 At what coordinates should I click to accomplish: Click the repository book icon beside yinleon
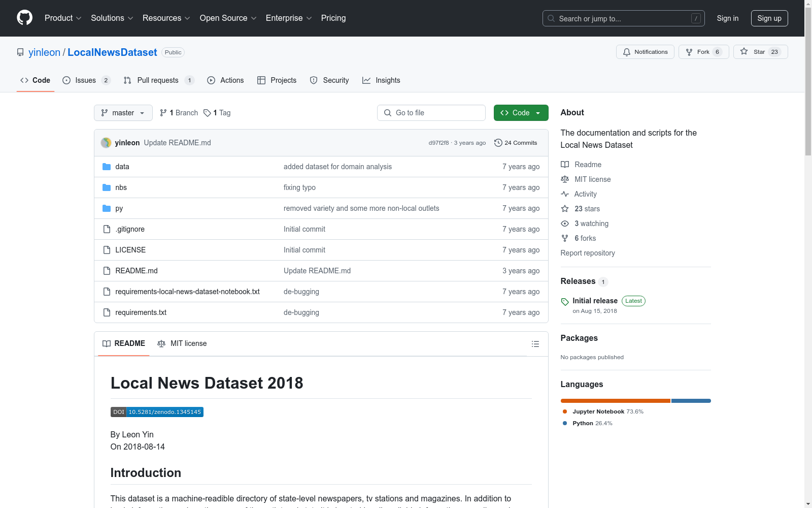[x=20, y=52]
